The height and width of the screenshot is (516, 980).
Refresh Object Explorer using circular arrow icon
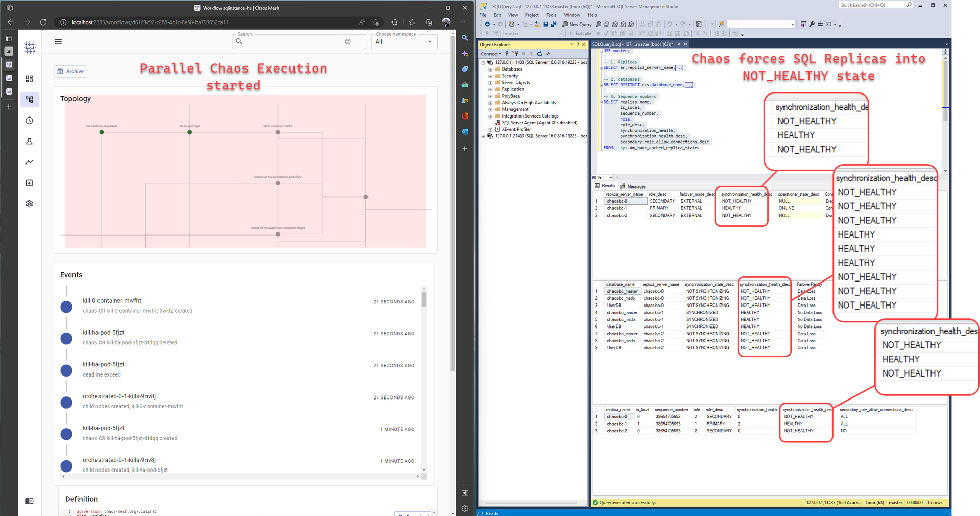pyautogui.click(x=540, y=54)
